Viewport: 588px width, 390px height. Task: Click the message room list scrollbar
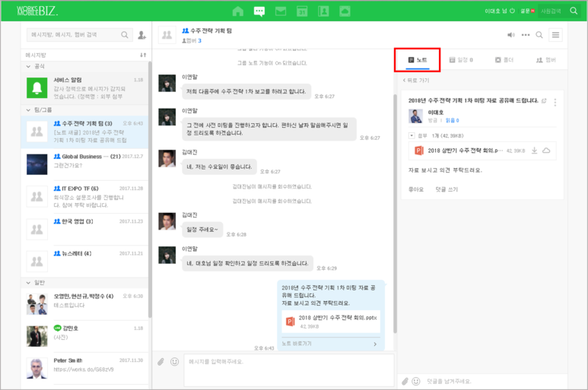pyautogui.click(x=150, y=189)
